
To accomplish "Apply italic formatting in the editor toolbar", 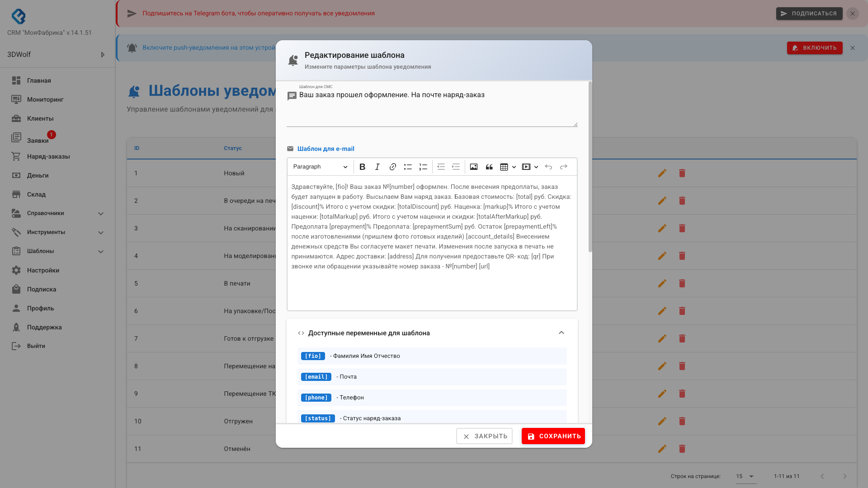I will [377, 167].
